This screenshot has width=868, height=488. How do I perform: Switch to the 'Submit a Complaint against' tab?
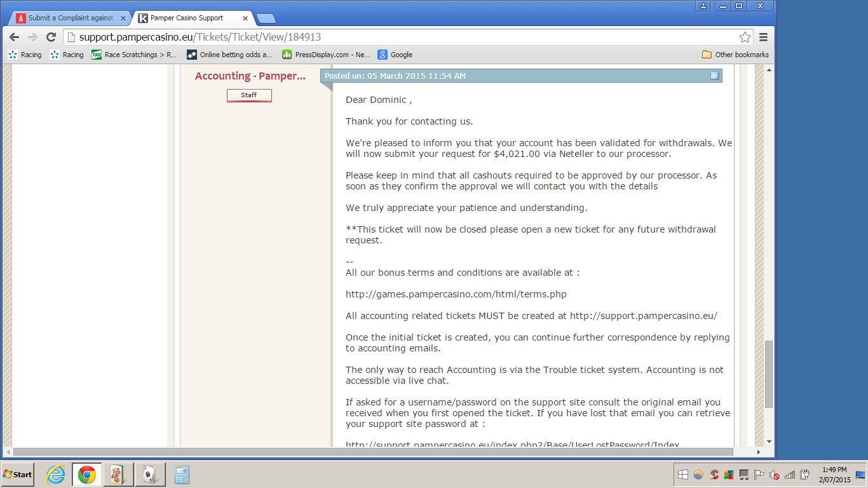[69, 18]
